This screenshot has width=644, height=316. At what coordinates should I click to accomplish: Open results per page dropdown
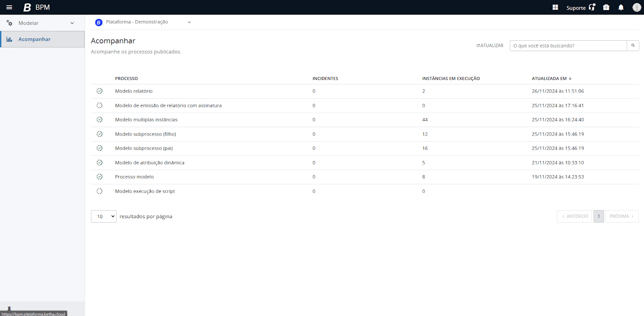104,217
